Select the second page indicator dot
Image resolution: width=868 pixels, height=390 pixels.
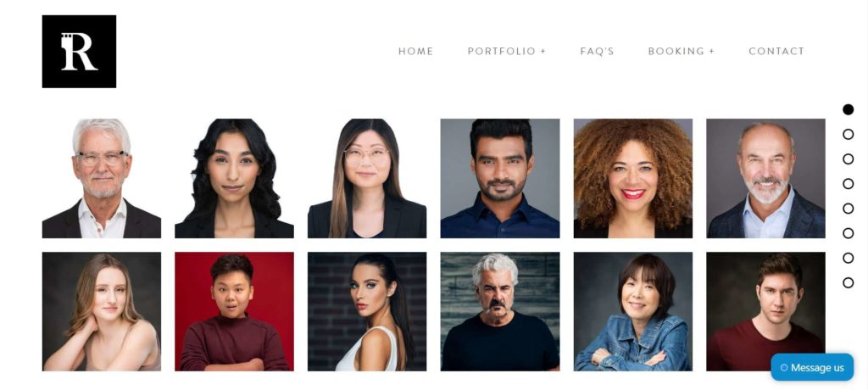coord(848,134)
